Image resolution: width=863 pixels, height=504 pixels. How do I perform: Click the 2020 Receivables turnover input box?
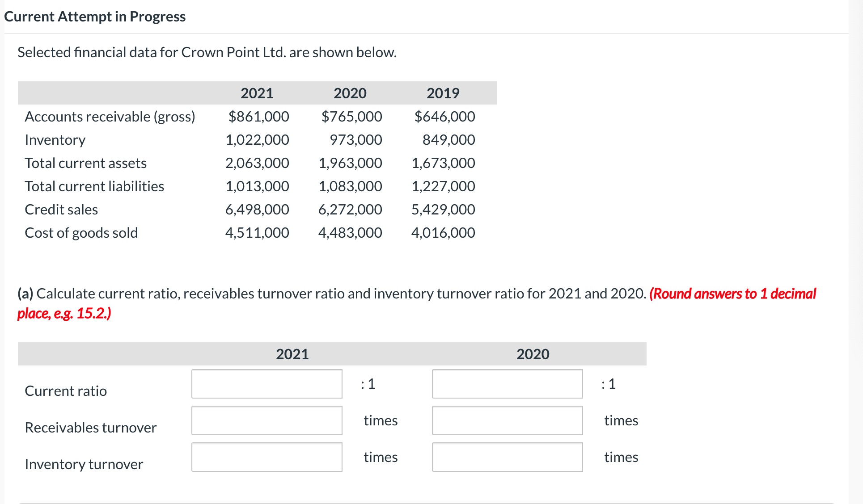tap(507, 420)
